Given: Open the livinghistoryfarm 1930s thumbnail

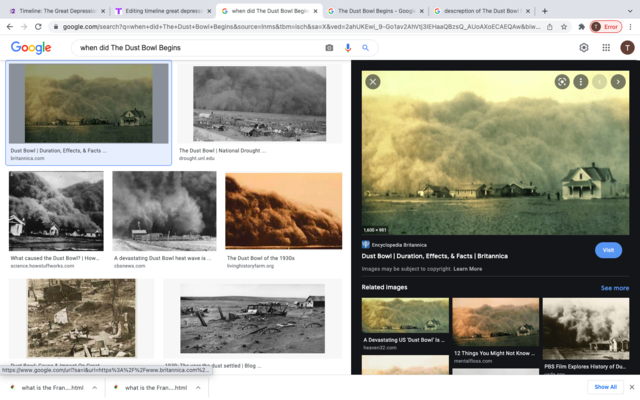Looking at the screenshot, I should [x=284, y=211].
